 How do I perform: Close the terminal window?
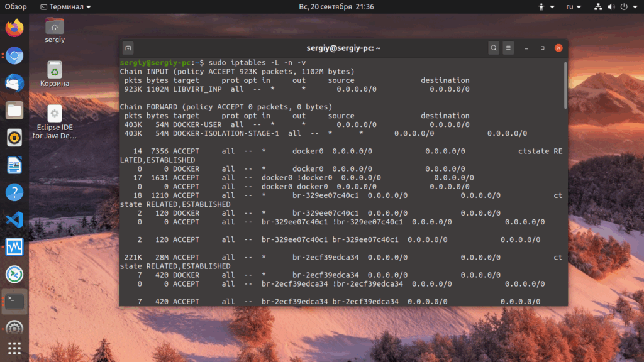(x=558, y=48)
